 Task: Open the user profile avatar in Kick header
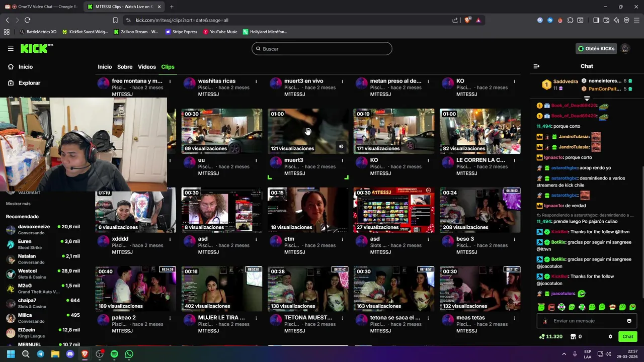click(625, 49)
